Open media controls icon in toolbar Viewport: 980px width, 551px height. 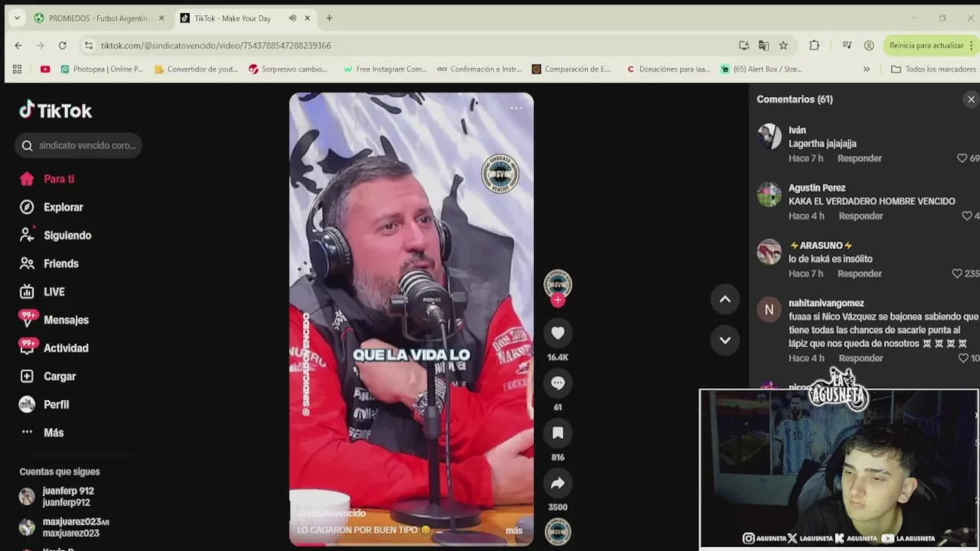coord(847,46)
